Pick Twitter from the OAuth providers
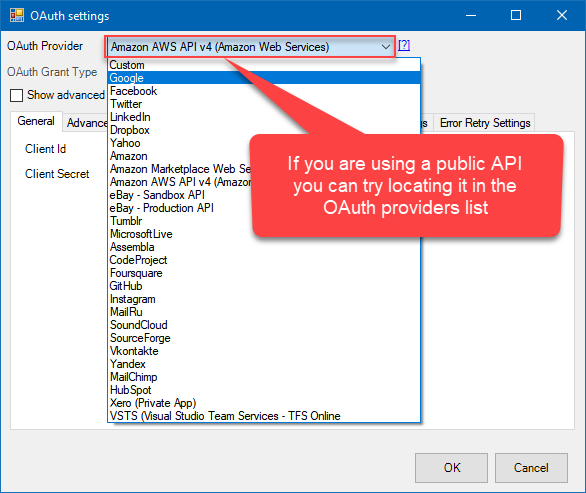This screenshot has height=493, width=586. coord(264,104)
